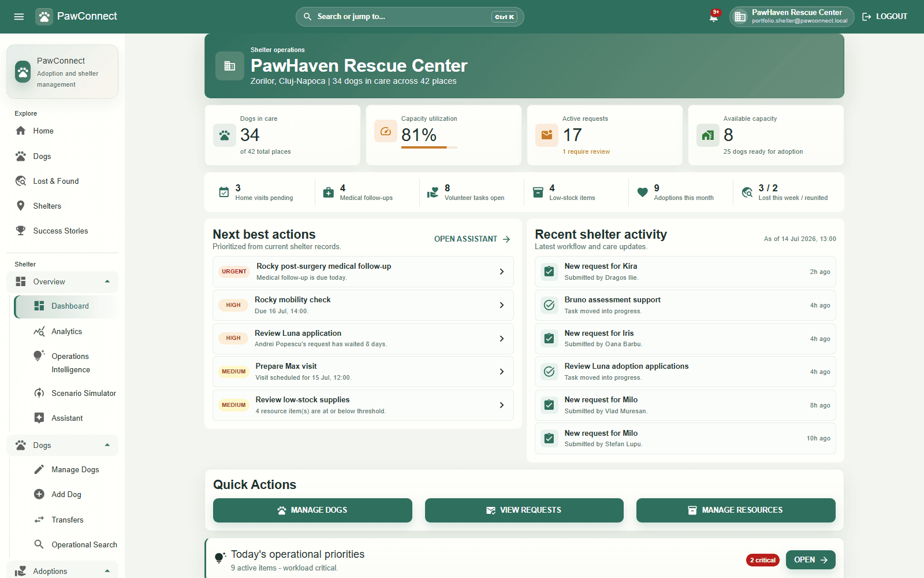This screenshot has height=578, width=924.
Task: Click the 2 critical badge
Action: [763, 560]
